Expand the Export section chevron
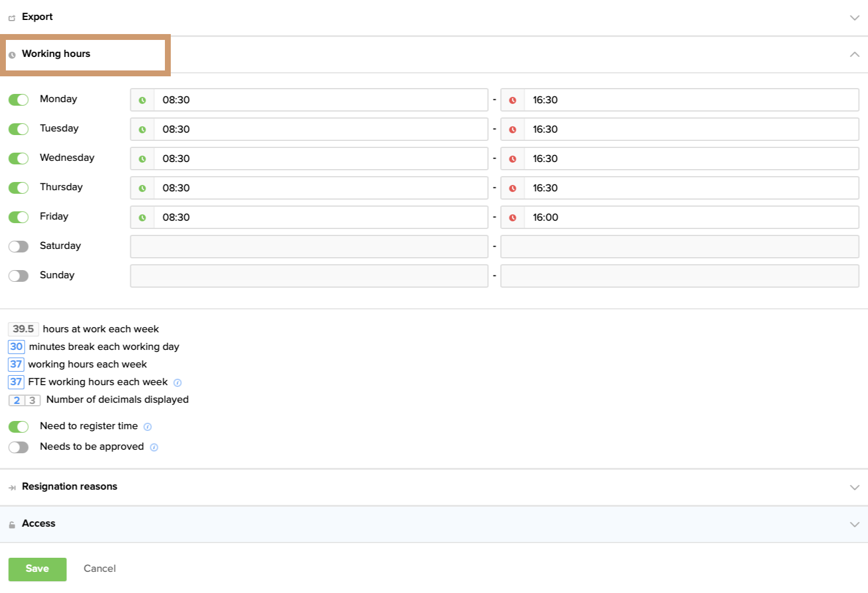Viewport: 868px width, 593px height. coord(855,18)
